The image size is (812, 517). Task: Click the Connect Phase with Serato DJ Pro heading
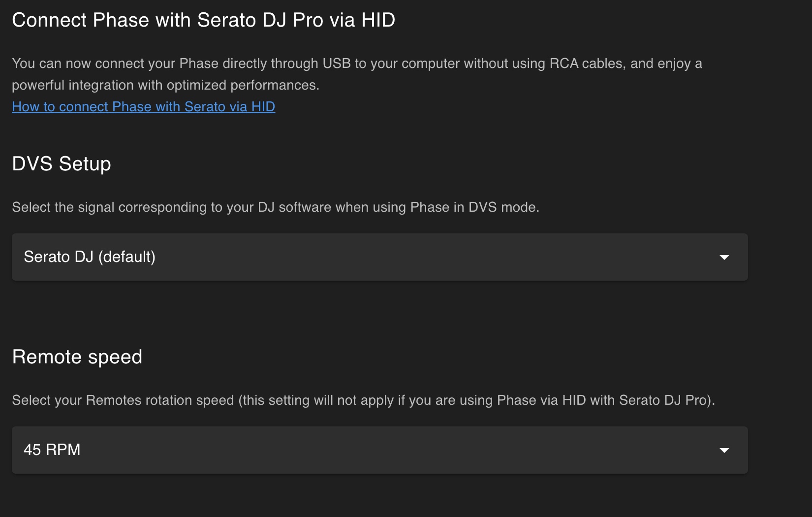coord(203,20)
